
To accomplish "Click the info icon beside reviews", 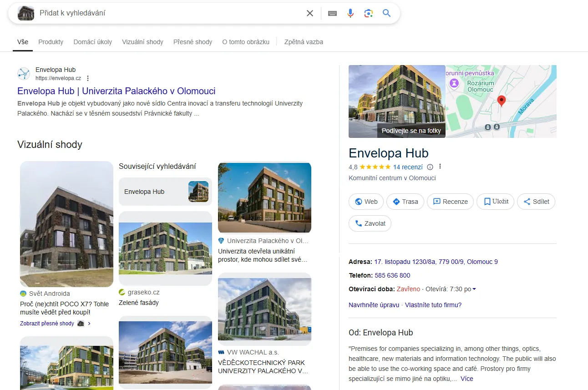I will (430, 167).
